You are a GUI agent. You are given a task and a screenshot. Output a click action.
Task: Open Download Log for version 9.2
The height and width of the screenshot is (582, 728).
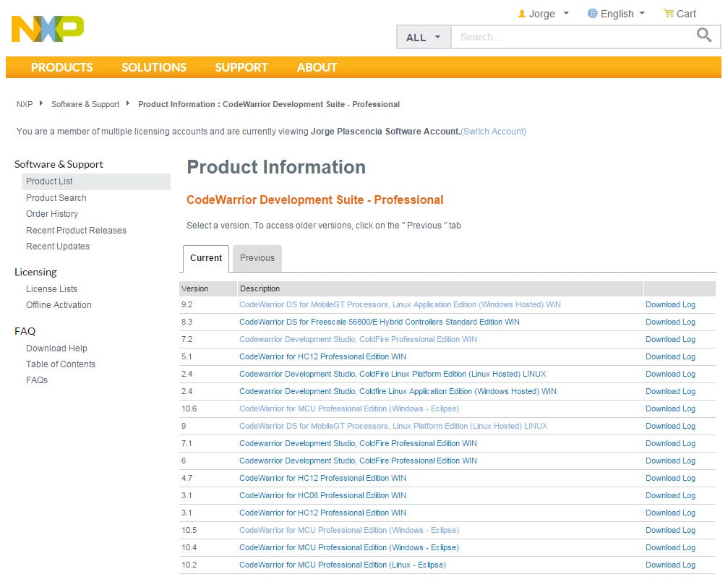coord(670,305)
